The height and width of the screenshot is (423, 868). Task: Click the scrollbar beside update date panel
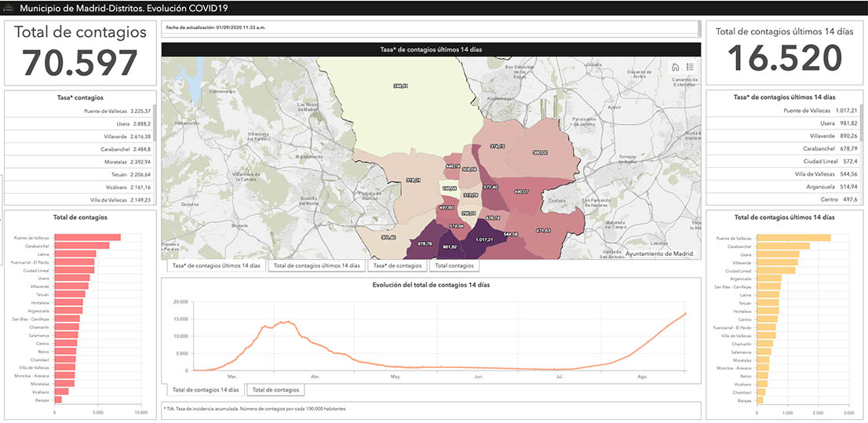click(698, 28)
